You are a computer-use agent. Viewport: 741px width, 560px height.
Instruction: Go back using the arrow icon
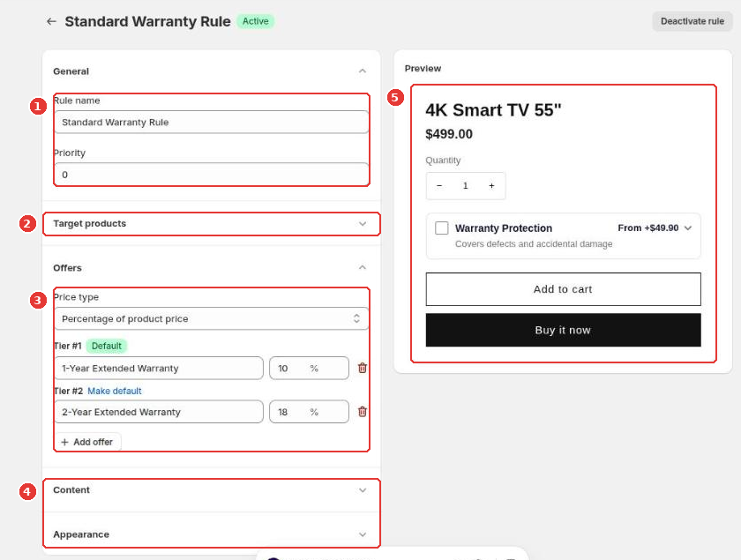(x=51, y=21)
